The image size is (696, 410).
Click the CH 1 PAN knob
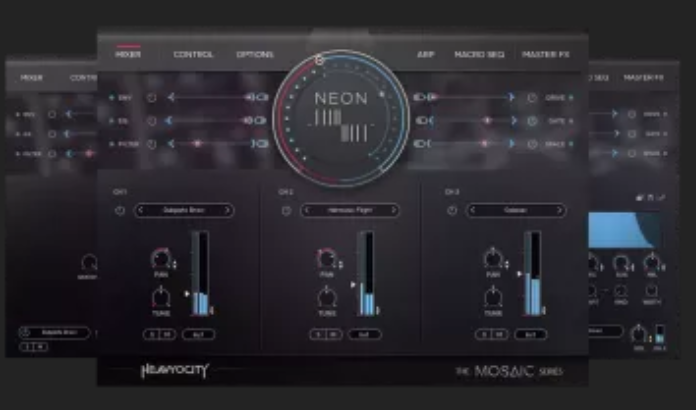coord(161,259)
